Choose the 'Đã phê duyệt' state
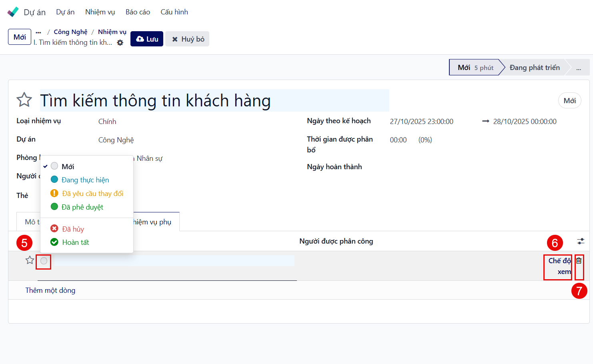This screenshot has height=364, width=593. pyautogui.click(x=82, y=207)
